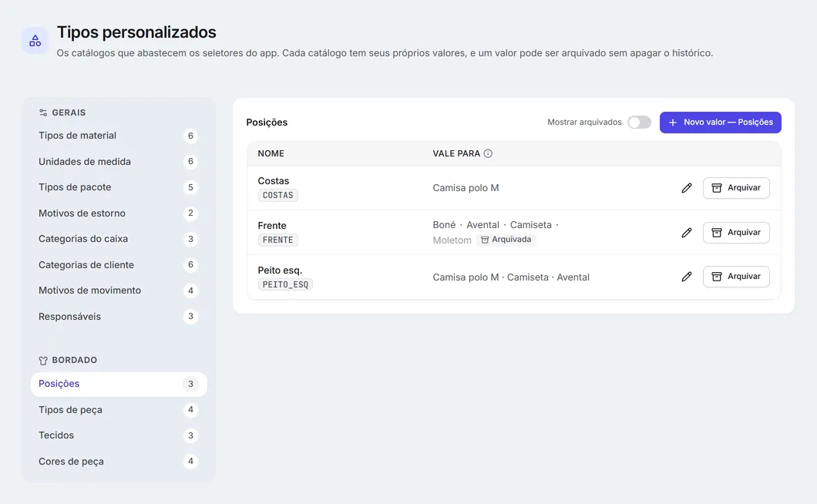Open Cores de peça catalog
Screen dimensions: 817x504
pos(119,462)
